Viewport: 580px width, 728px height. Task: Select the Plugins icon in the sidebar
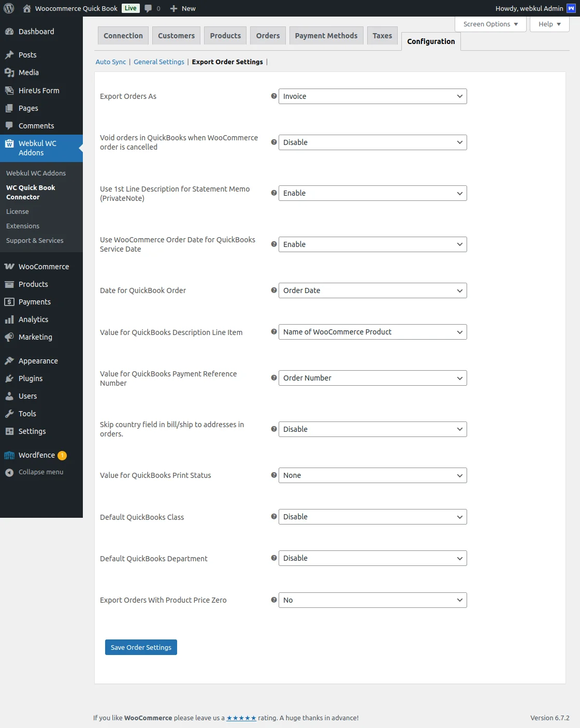tap(10, 378)
